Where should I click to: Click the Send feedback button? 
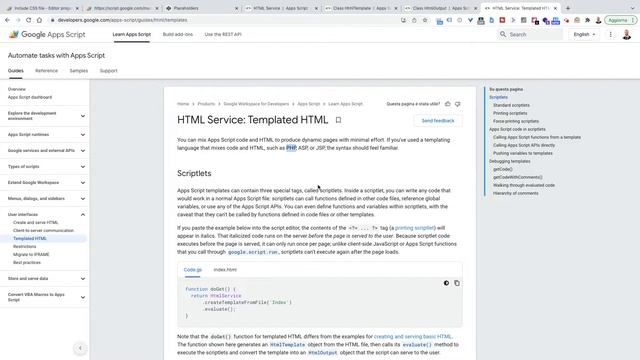coord(438,121)
